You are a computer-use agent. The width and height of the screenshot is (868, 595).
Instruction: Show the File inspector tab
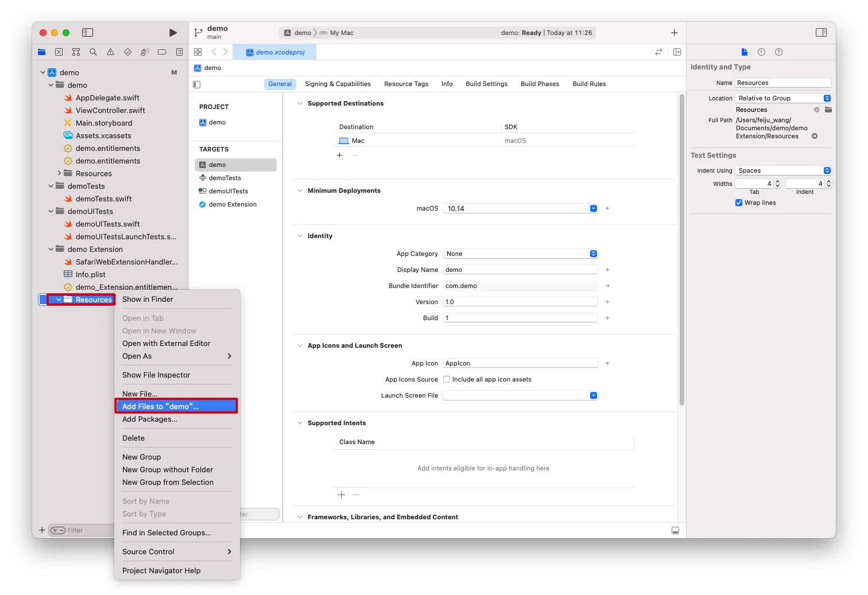[745, 52]
